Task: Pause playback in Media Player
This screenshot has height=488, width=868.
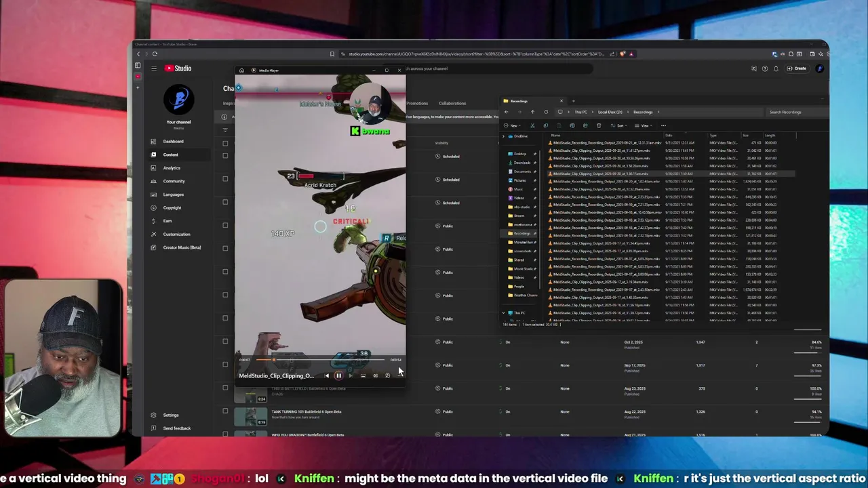Action: pyautogui.click(x=338, y=375)
